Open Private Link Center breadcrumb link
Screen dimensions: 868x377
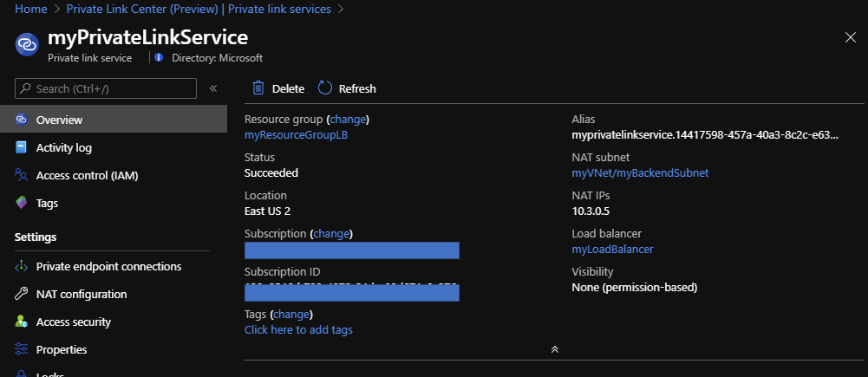click(x=199, y=9)
